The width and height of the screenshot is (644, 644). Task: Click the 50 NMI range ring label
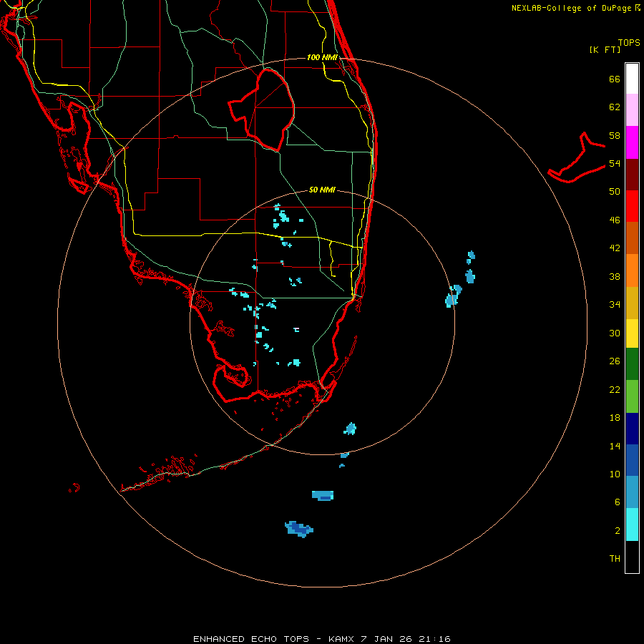coord(322,190)
